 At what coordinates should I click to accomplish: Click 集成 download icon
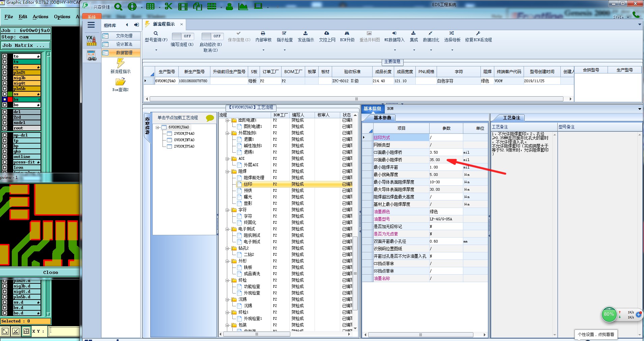pos(413,33)
